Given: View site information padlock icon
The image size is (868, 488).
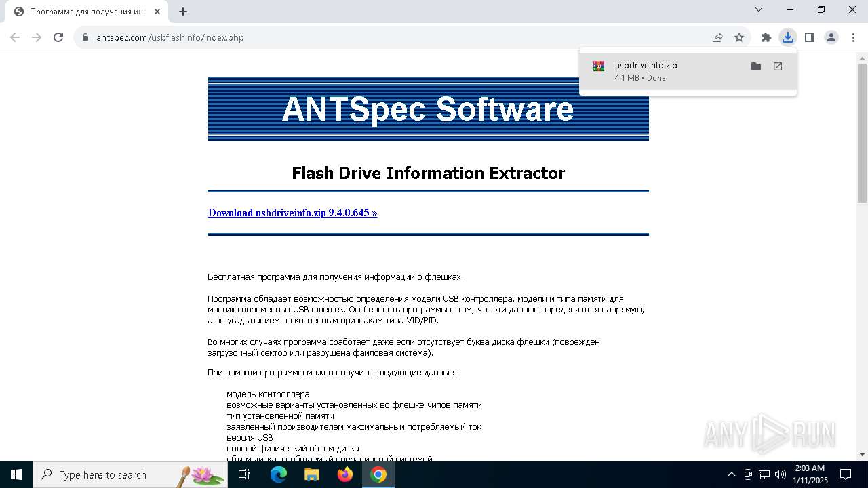Looking at the screenshot, I should [85, 37].
